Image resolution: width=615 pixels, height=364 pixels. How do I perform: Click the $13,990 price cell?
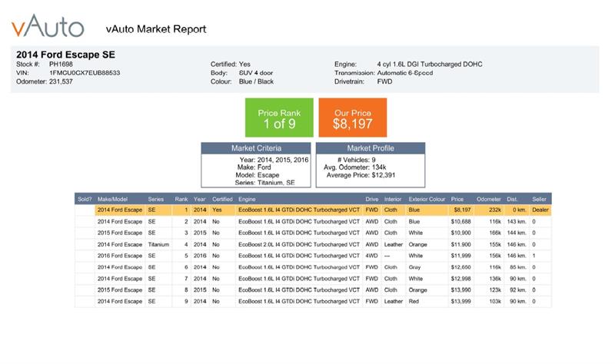pos(460,290)
